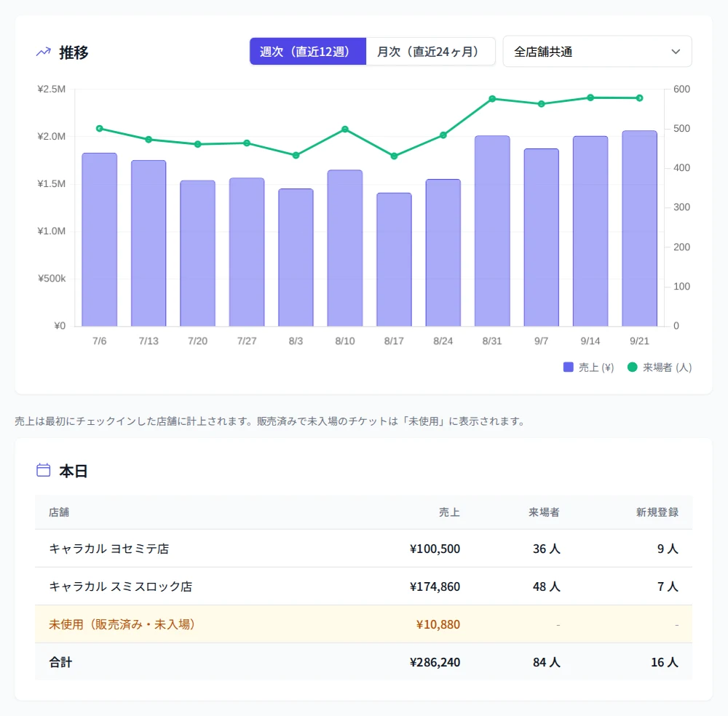
Task: Click the trend arrow icon beside 推移
Action: point(44,52)
